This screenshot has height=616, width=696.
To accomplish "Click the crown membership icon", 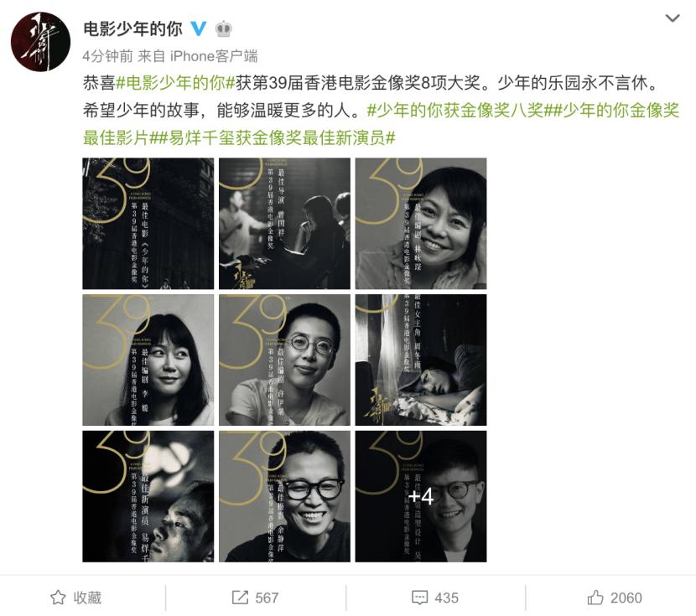I will [224, 29].
